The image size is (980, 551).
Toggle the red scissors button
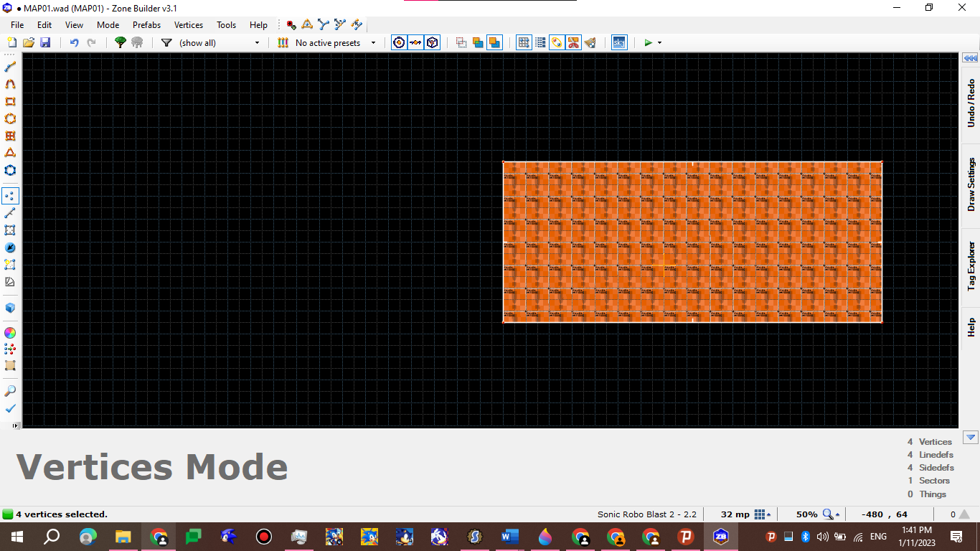click(x=573, y=43)
